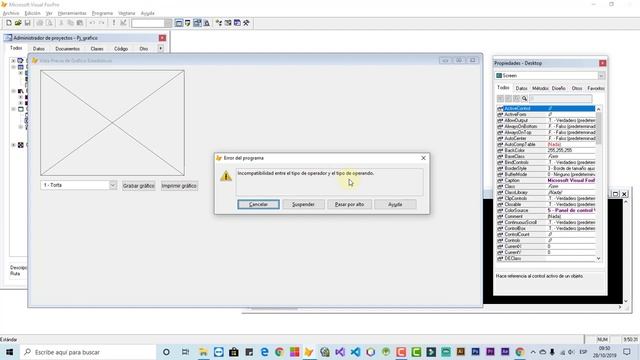Switch to Documentos tab in project manager
The image size is (640, 360).
[x=68, y=49]
